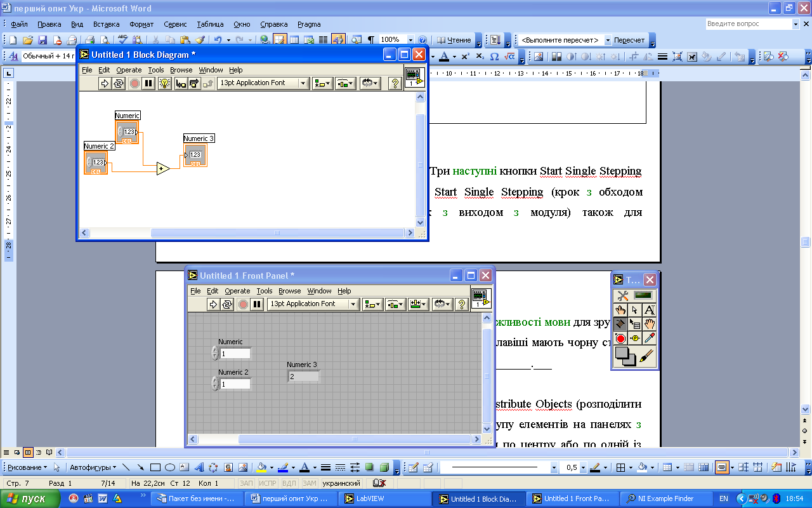
Task: Toggle show paragraph marks ¶ button
Action: 371,39
